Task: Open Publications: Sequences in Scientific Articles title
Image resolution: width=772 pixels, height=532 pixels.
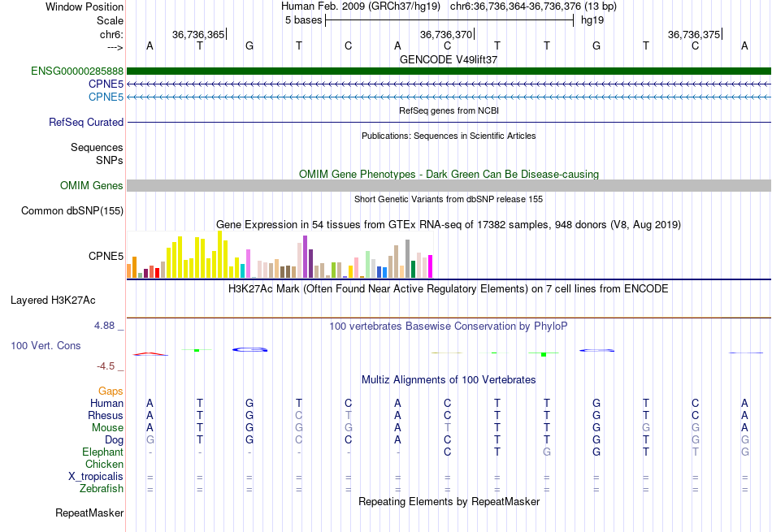Action: point(449,136)
